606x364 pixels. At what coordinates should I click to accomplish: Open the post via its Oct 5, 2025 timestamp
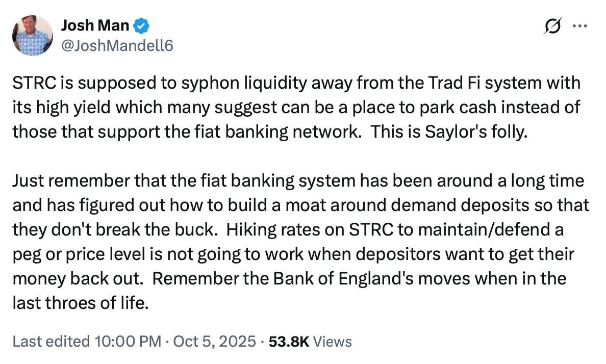(215, 342)
